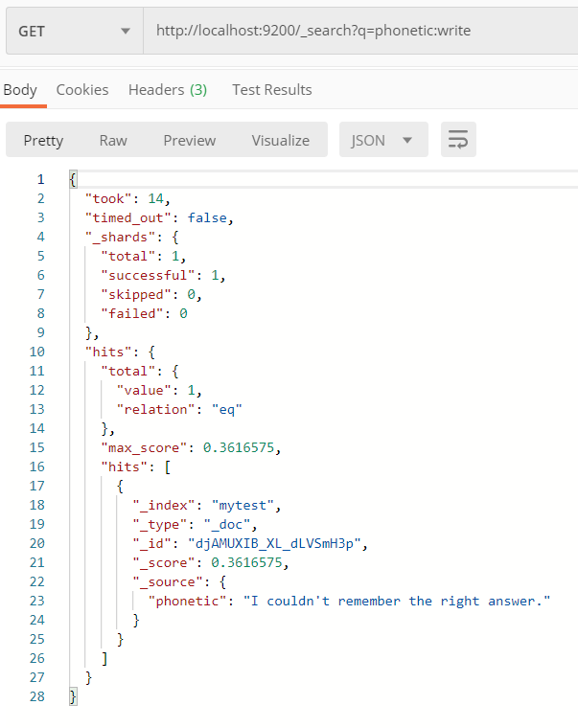Image resolution: width=578 pixels, height=728 pixels.
Task: Open the Cookies tab
Action: (82, 90)
